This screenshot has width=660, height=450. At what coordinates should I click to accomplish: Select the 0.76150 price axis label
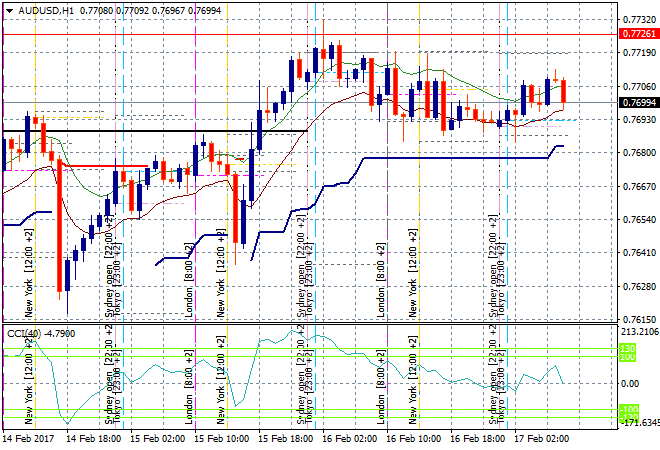tap(639, 320)
